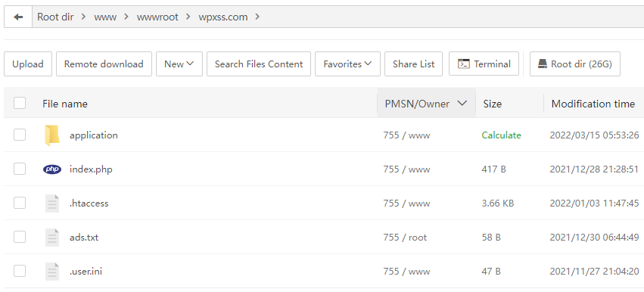Navigate to wwwroot in breadcrumb path
This screenshot has width=644, height=292.
tap(157, 17)
